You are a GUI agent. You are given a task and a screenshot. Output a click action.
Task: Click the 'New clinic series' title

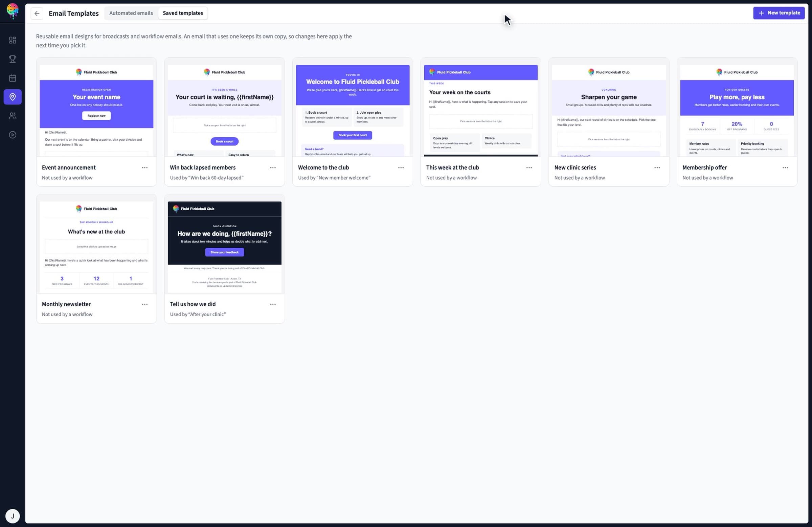tap(575, 167)
